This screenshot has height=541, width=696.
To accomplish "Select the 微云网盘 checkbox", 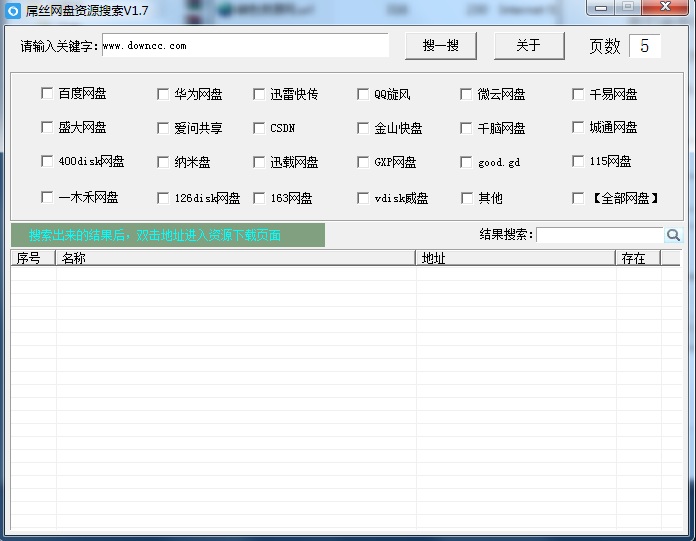I will 466,94.
